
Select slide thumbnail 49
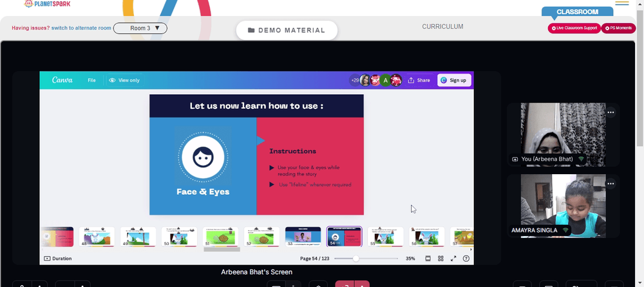[138, 237]
